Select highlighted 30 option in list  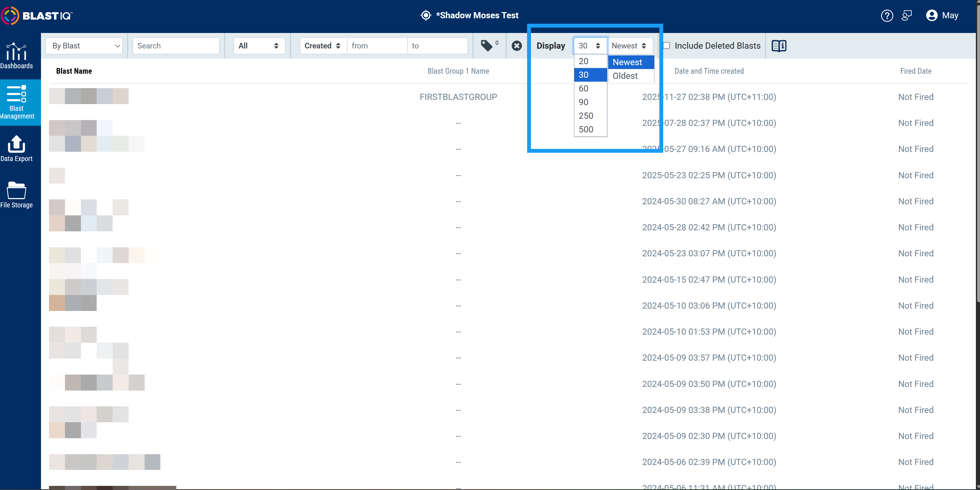[x=591, y=75]
